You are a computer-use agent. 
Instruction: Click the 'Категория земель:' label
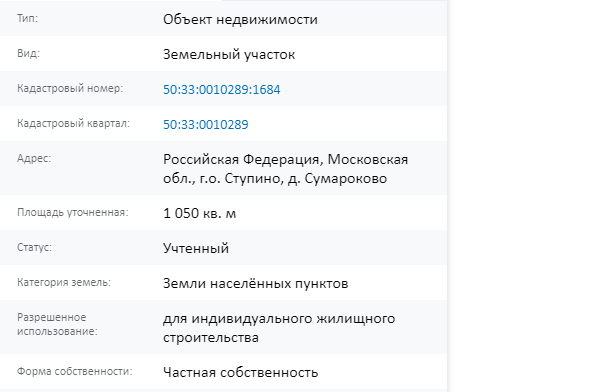pos(64,283)
